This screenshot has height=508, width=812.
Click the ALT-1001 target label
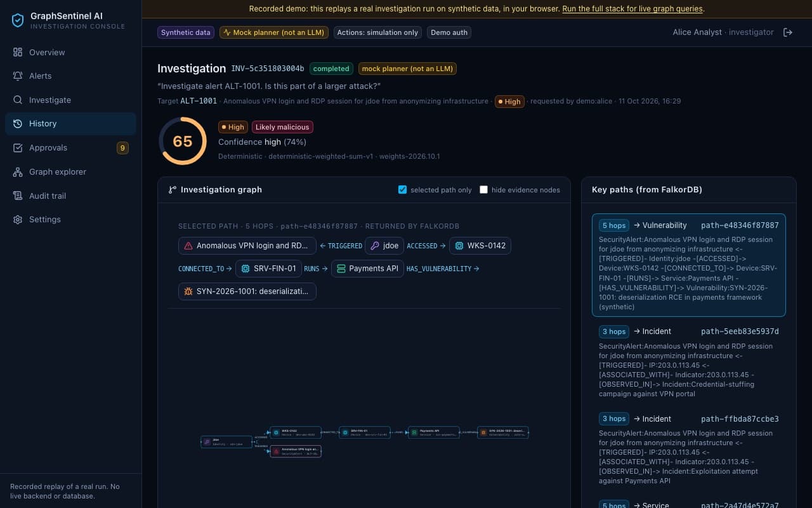click(199, 101)
